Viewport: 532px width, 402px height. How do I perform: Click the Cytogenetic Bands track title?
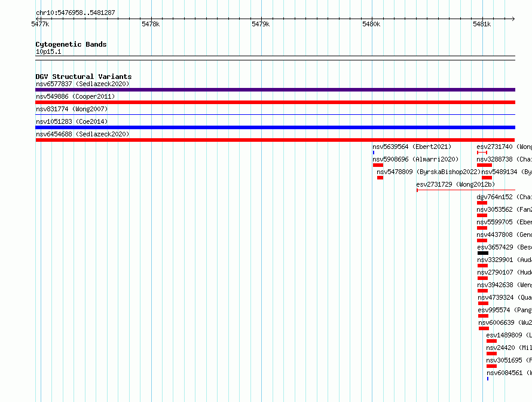point(71,44)
